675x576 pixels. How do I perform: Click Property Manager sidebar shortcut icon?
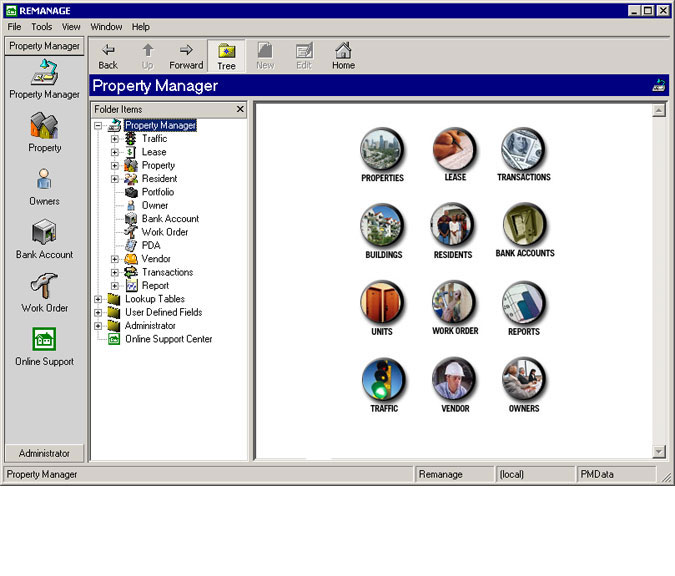point(44,73)
